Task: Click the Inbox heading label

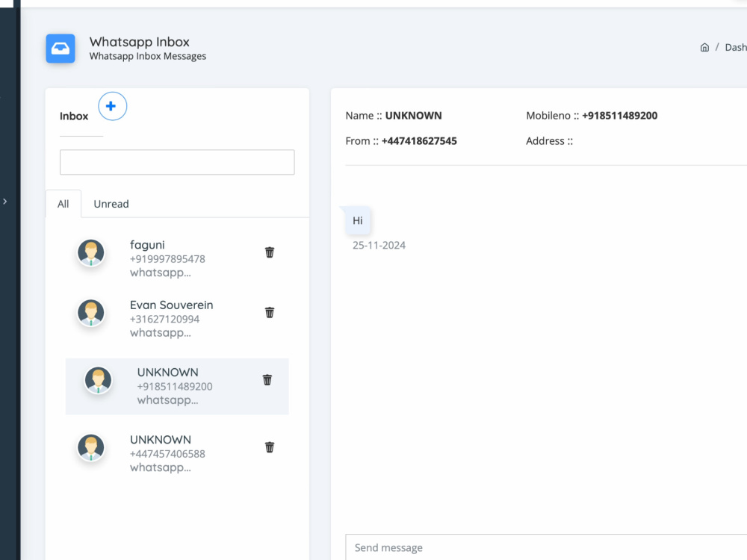Action: (x=74, y=116)
